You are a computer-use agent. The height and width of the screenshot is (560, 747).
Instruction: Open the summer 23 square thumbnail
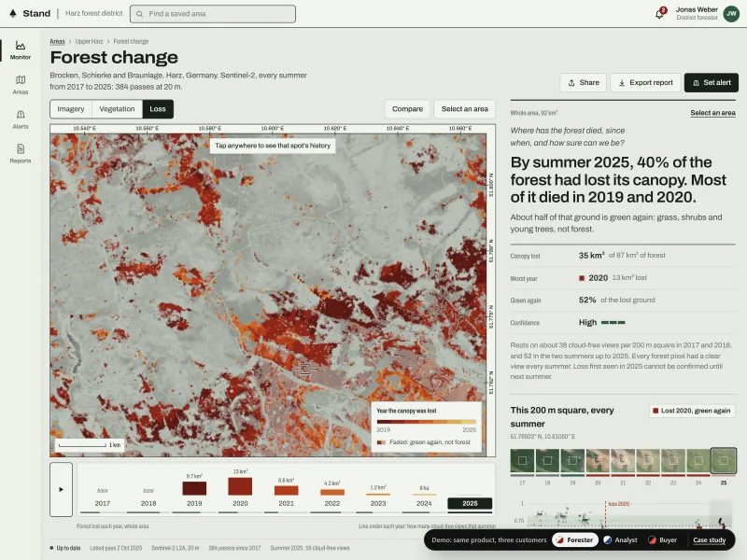pos(673,461)
